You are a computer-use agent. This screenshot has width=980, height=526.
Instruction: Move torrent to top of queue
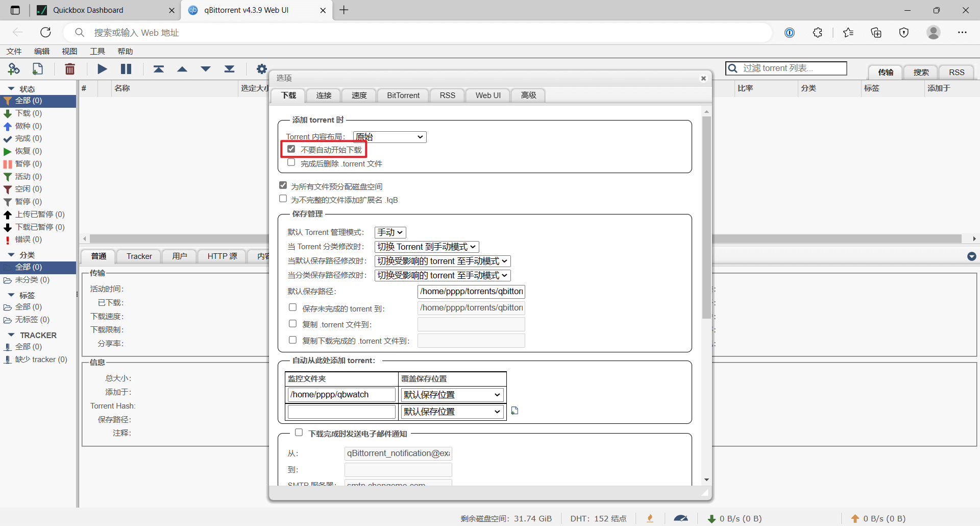(159, 69)
